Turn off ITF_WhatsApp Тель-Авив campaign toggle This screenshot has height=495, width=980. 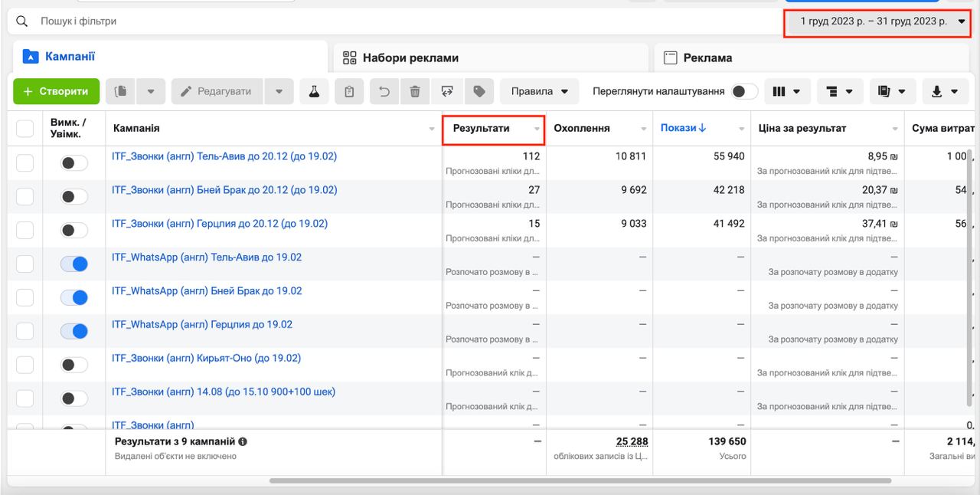(x=74, y=264)
